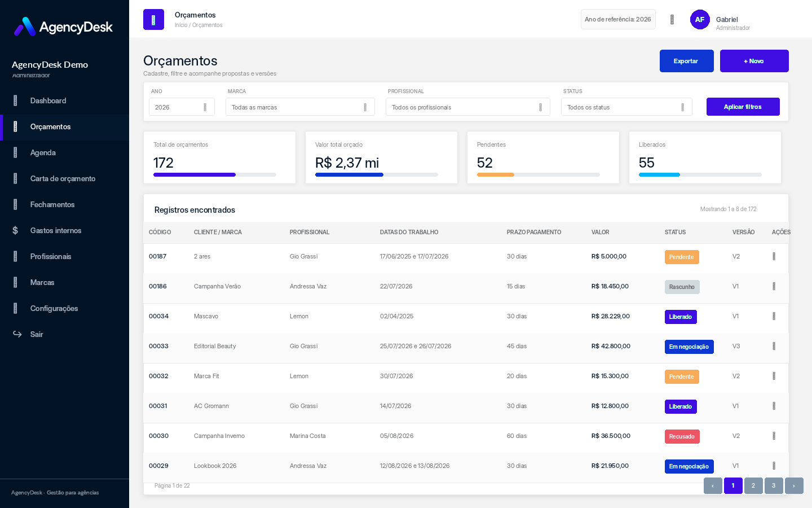Screen dimensions: 812x508
Task: Click the Rascunho status badge
Action: tap(682, 287)
